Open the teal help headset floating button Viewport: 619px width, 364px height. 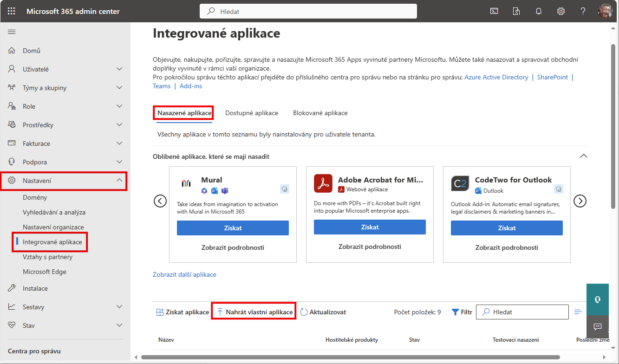coord(598,299)
